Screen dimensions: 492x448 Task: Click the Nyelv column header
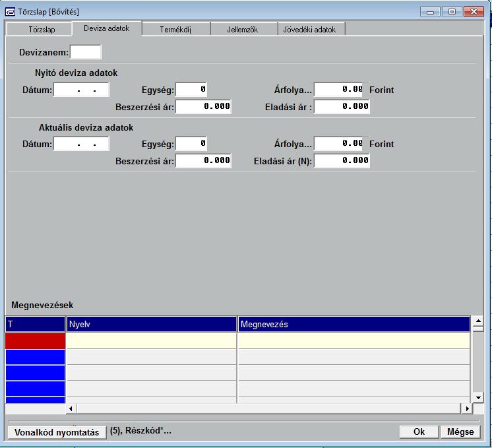point(152,324)
